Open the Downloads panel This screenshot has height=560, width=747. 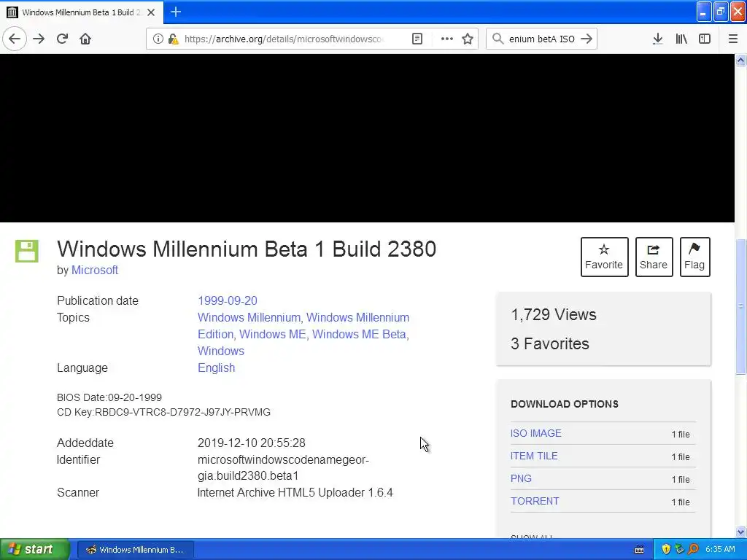[657, 39]
